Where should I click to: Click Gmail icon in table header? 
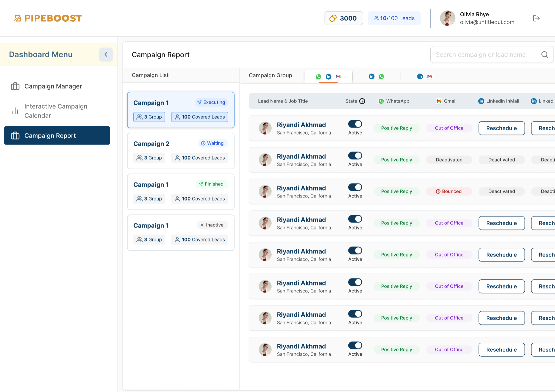pyautogui.click(x=439, y=101)
